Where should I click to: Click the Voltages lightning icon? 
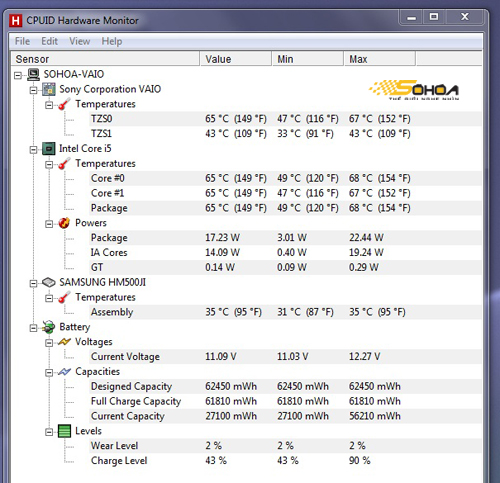tap(64, 342)
